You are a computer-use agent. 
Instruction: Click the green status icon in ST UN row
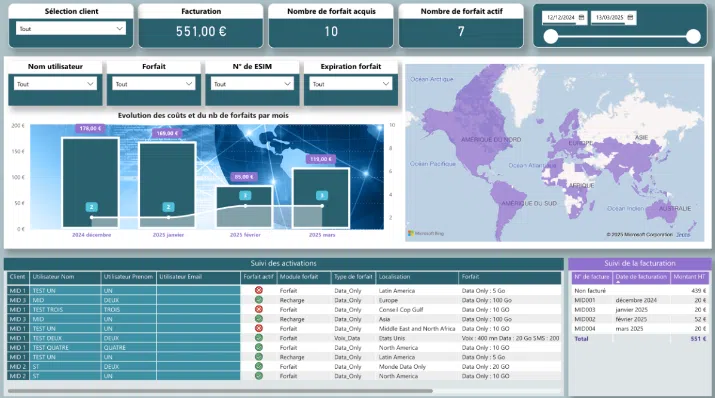coord(259,376)
